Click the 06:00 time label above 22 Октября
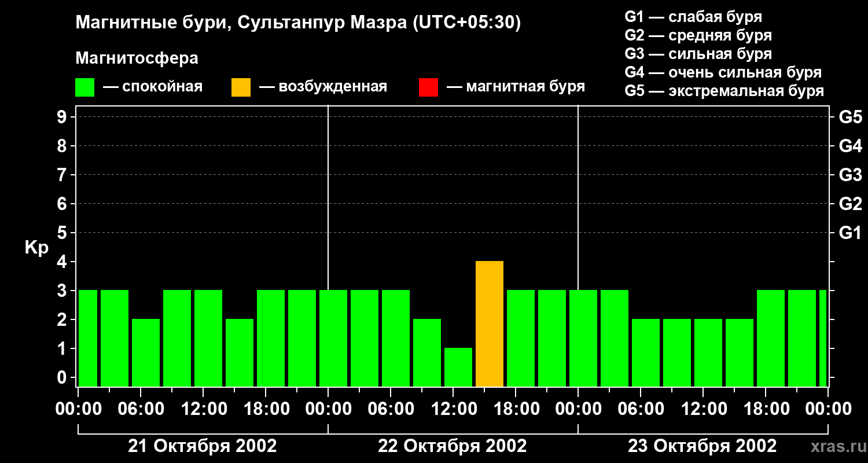 point(391,409)
